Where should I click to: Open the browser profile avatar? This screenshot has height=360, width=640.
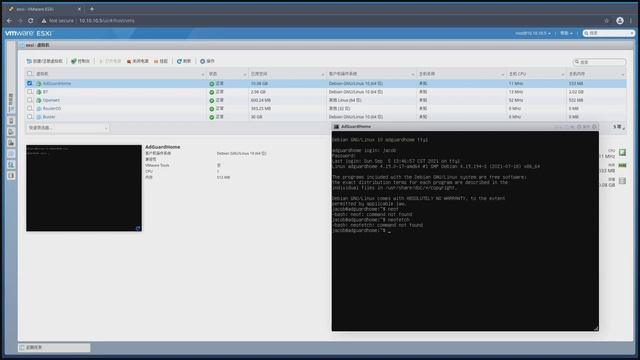click(x=620, y=20)
